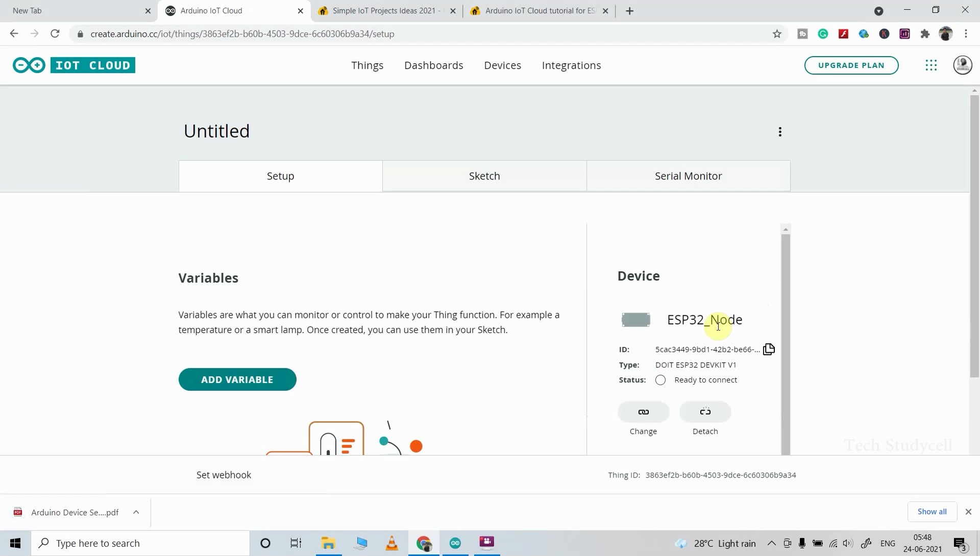The width and height of the screenshot is (980, 556).
Task: Open Task View in the taskbar
Action: [296, 543]
